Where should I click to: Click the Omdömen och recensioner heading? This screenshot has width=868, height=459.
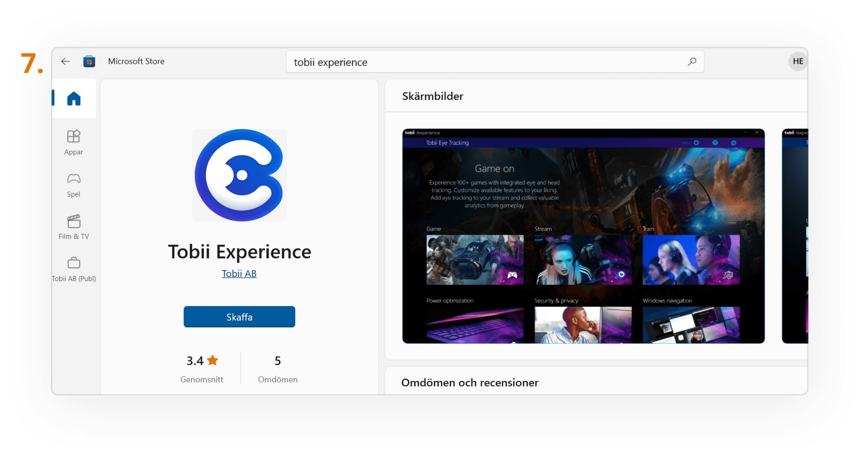[x=470, y=383]
